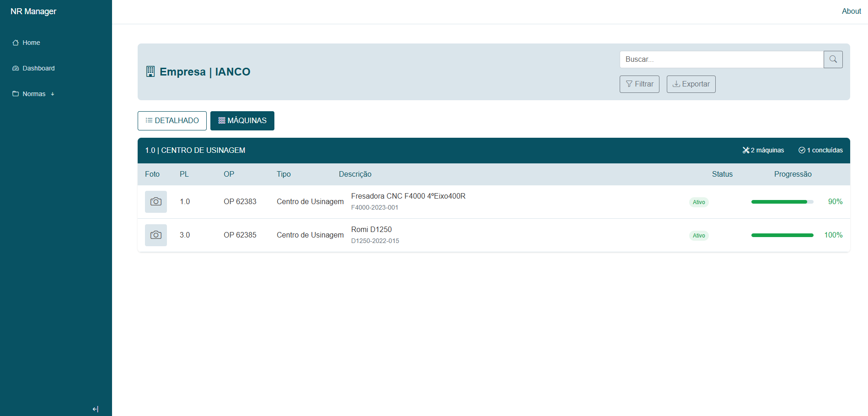Screen dimensions: 868x416
Task: Click the Ativo badge for Romi D1250
Action: coord(699,236)
